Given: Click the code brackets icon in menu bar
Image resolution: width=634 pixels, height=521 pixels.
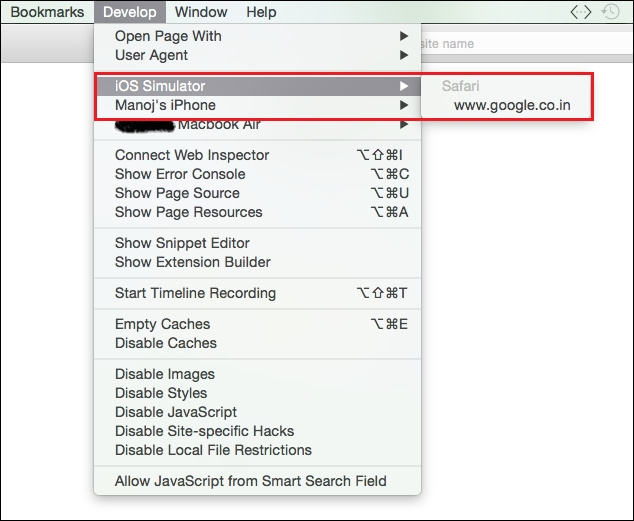Looking at the screenshot, I should [581, 12].
